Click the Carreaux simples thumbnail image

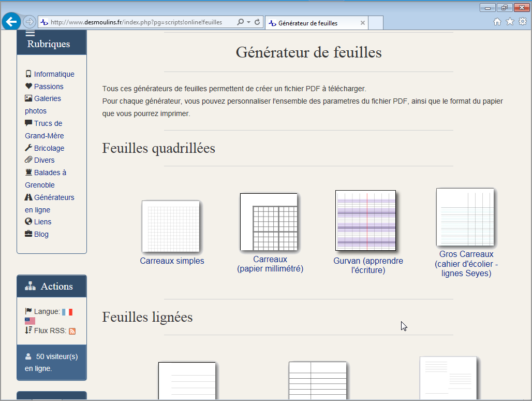tap(171, 226)
